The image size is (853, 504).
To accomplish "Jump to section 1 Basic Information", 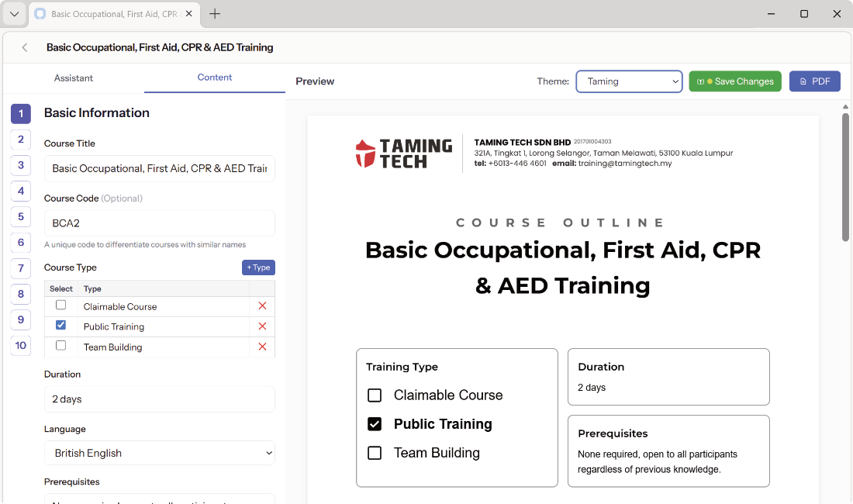I will [21, 114].
